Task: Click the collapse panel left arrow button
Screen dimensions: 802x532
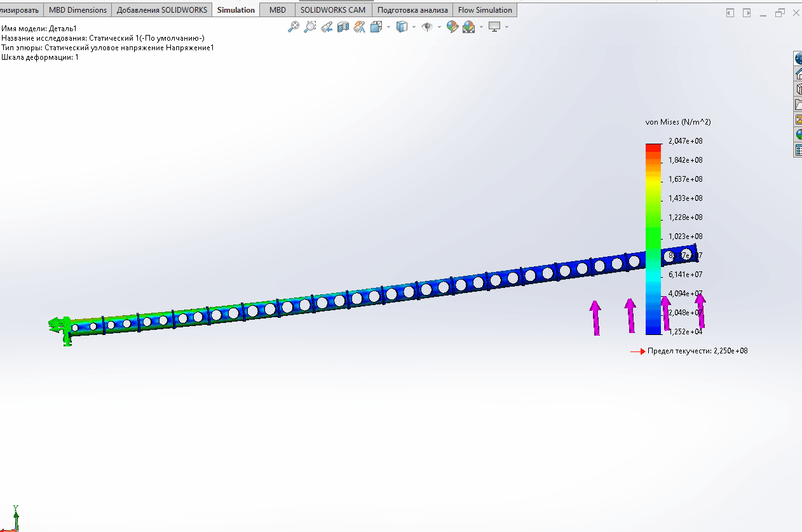Action: [730, 13]
